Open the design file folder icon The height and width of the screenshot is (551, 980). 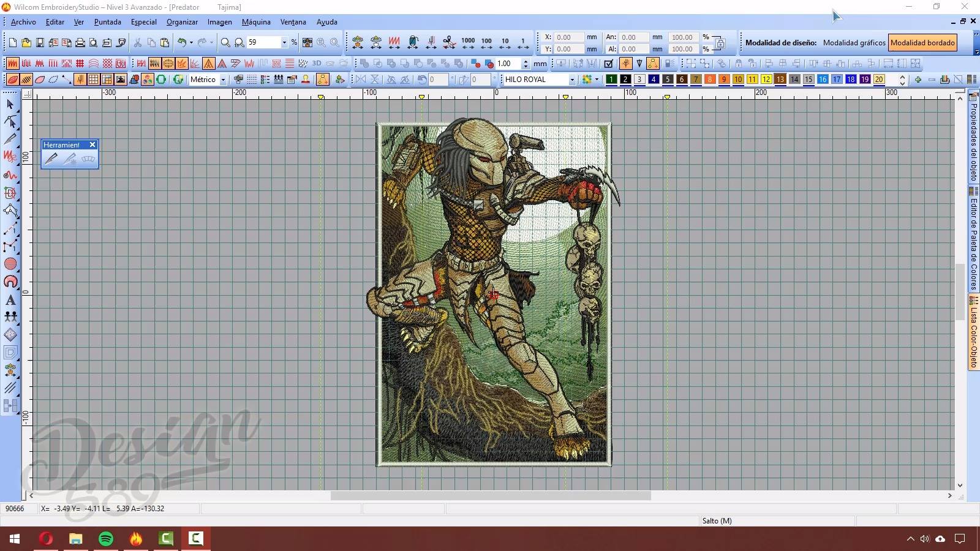(x=26, y=42)
